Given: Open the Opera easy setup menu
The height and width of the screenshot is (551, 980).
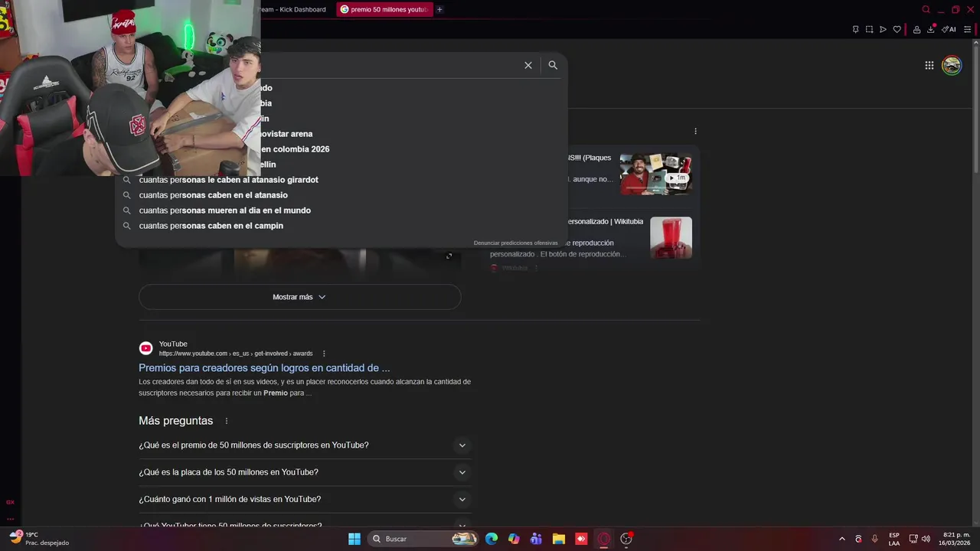Looking at the screenshot, I should (967, 30).
